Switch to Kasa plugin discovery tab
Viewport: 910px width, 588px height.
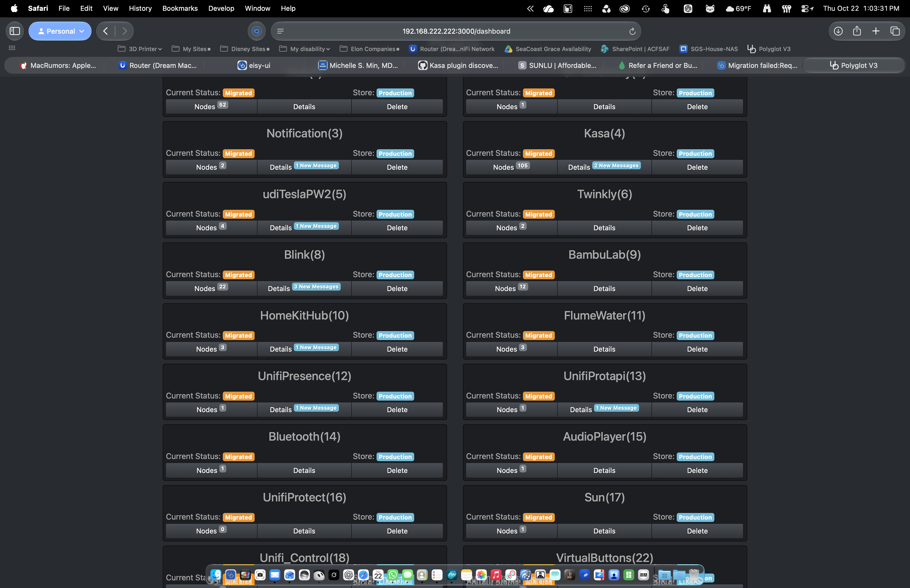tap(458, 65)
